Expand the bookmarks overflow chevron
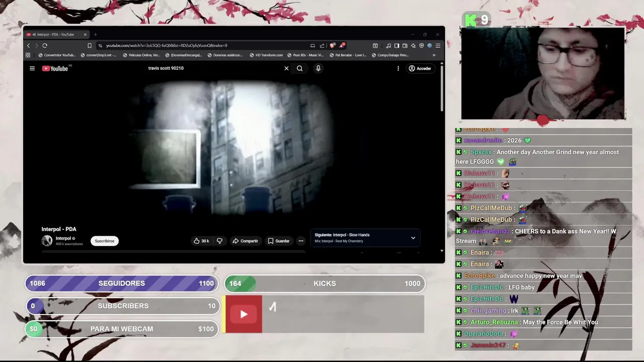The image size is (644, 362). (x=434, y=55)
